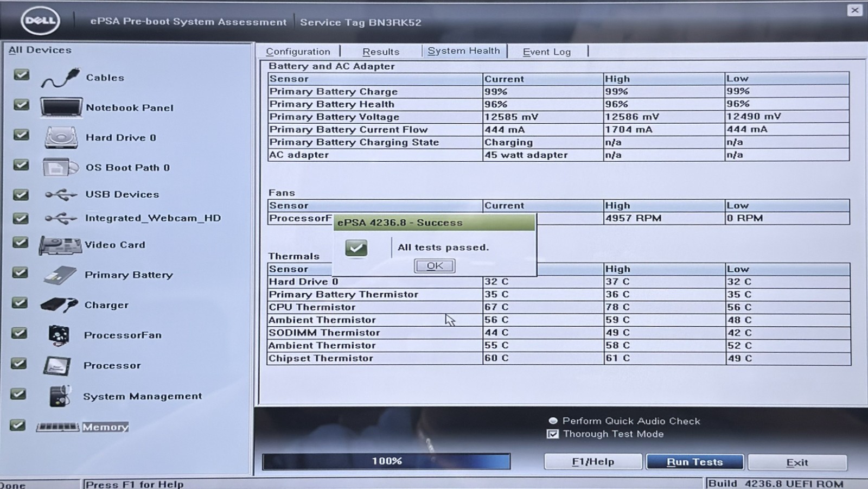Open the Event Log tab
The image size is (868, 489).
click(x=547, y=52)
